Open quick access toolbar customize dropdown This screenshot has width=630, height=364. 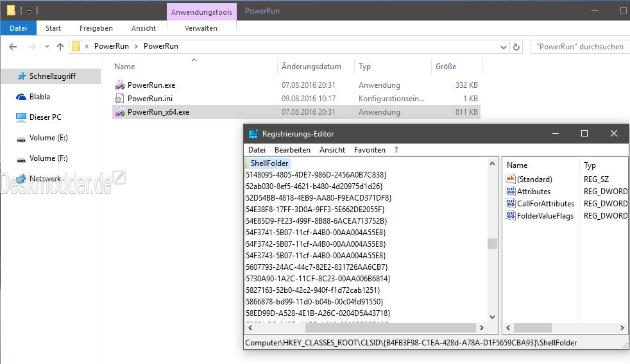[x=29, y=12]
